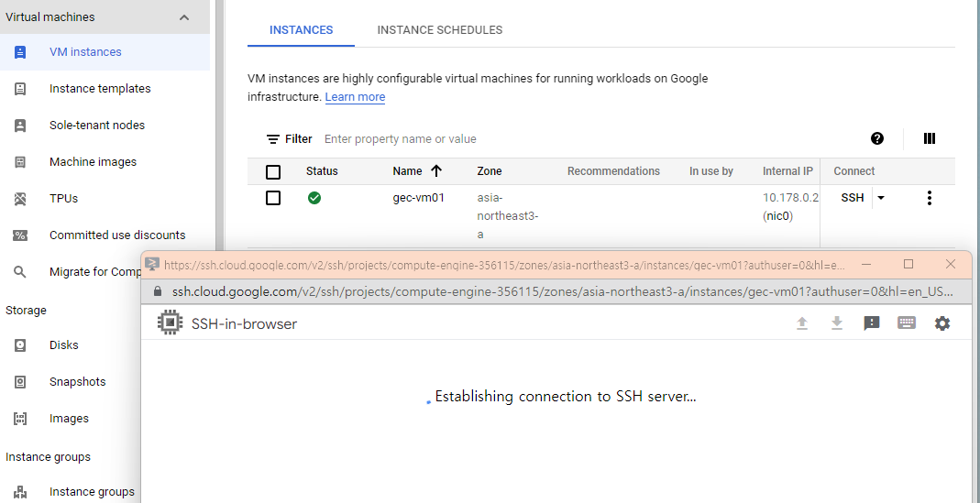
Task: Click the TPUs icon in sidebar
Action: (20, 199)
